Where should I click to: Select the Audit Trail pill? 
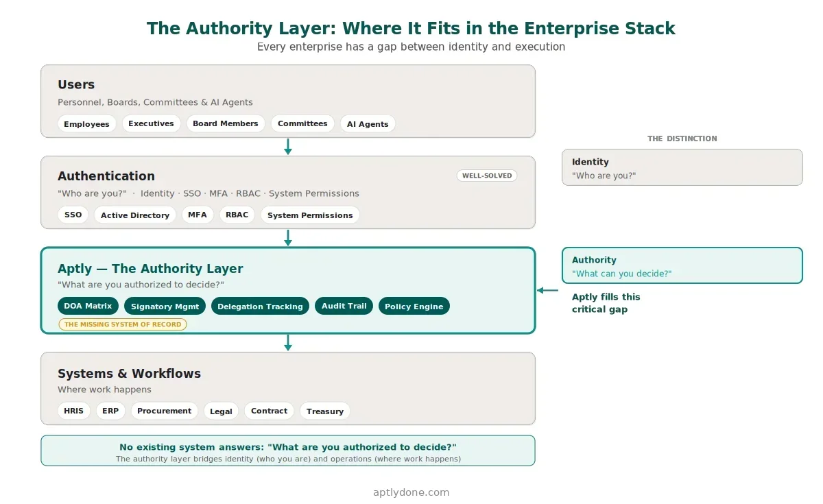coord(344,306)
